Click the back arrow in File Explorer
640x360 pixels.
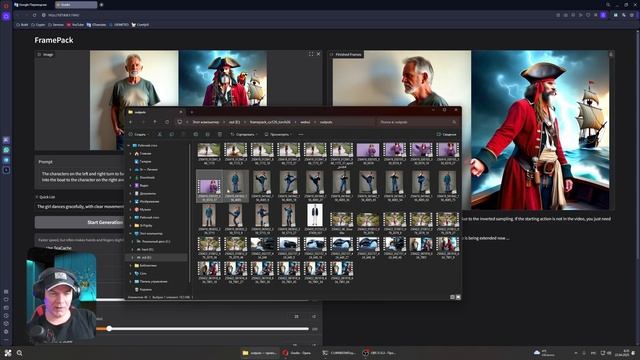coord(131,122)
